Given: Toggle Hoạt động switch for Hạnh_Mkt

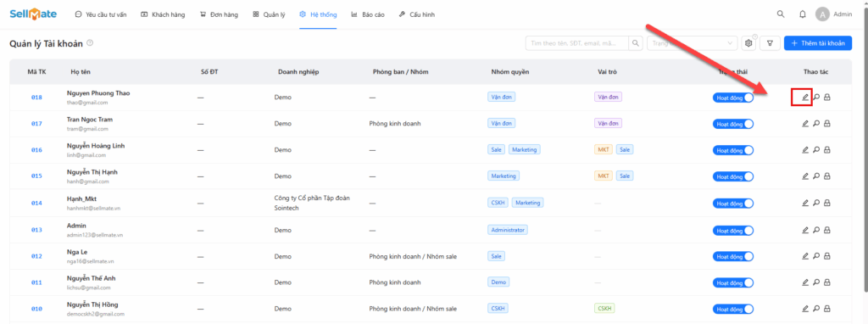Looking at the screenshot, I should coord(733,204).
